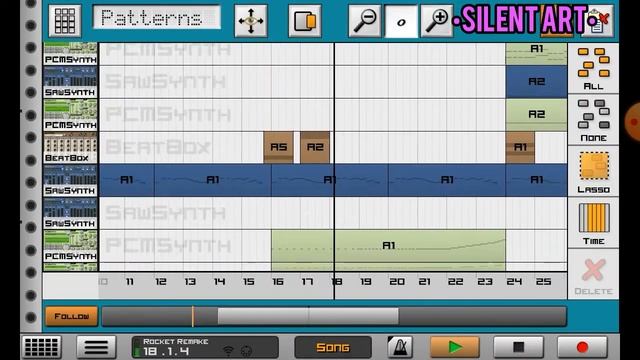The image size is (640, 360).
Task: Open the instrument keypad grid icon
Action: click(41, 347)
